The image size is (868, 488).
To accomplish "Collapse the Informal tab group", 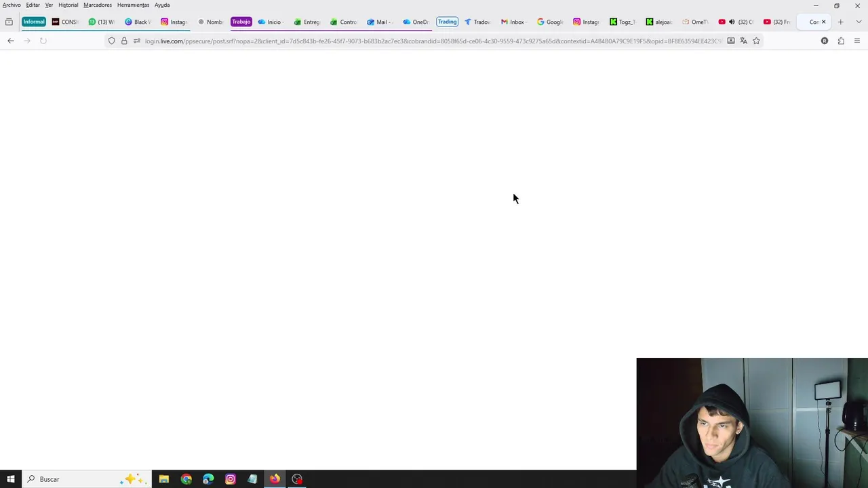I will point(33,22).
